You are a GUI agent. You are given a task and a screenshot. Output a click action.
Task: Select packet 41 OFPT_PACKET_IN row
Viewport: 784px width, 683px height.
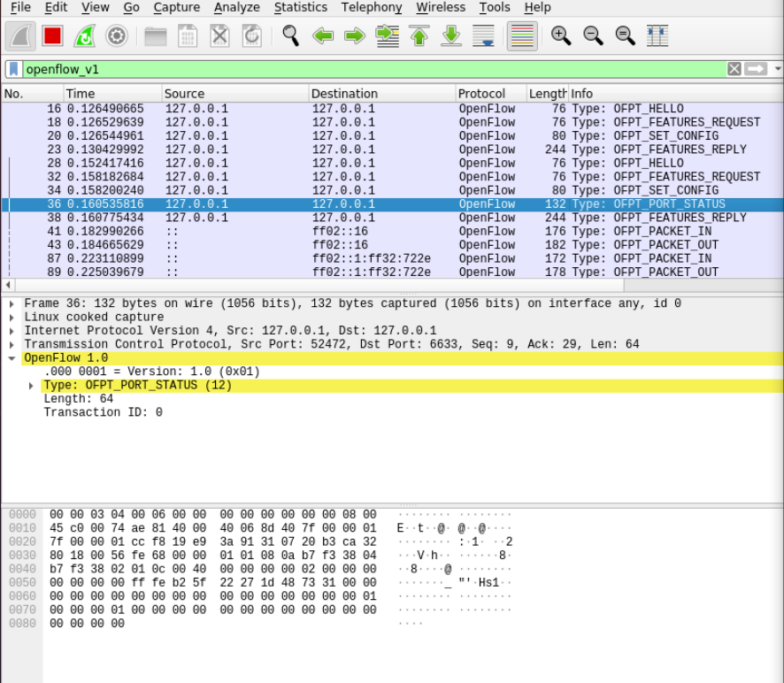392,232
